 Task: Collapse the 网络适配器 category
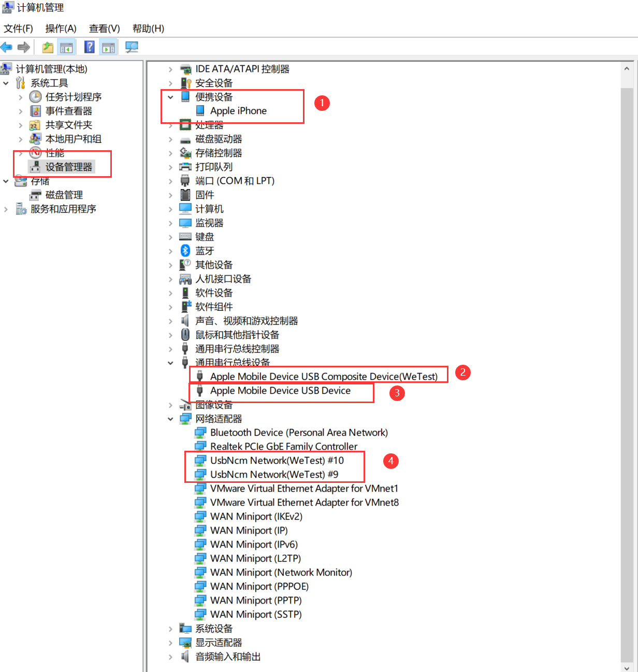coord(170,419)
